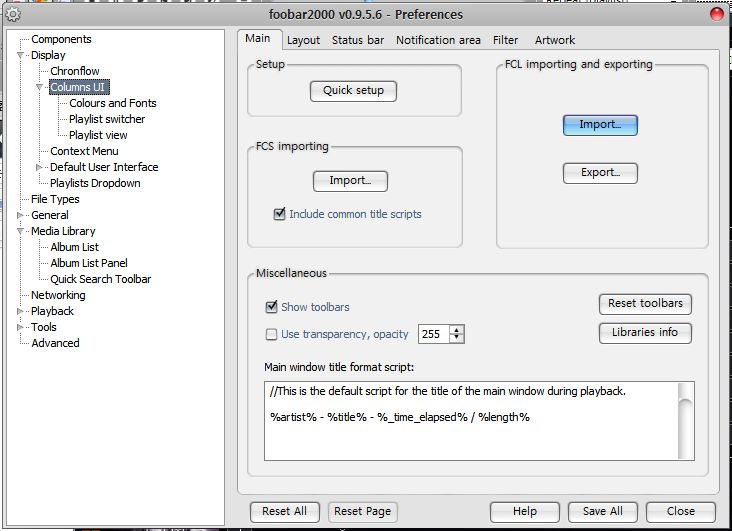This screenshot has width=732, height=531.
Task: Click the %artist% - %title% script line
Action: point(400,417)
